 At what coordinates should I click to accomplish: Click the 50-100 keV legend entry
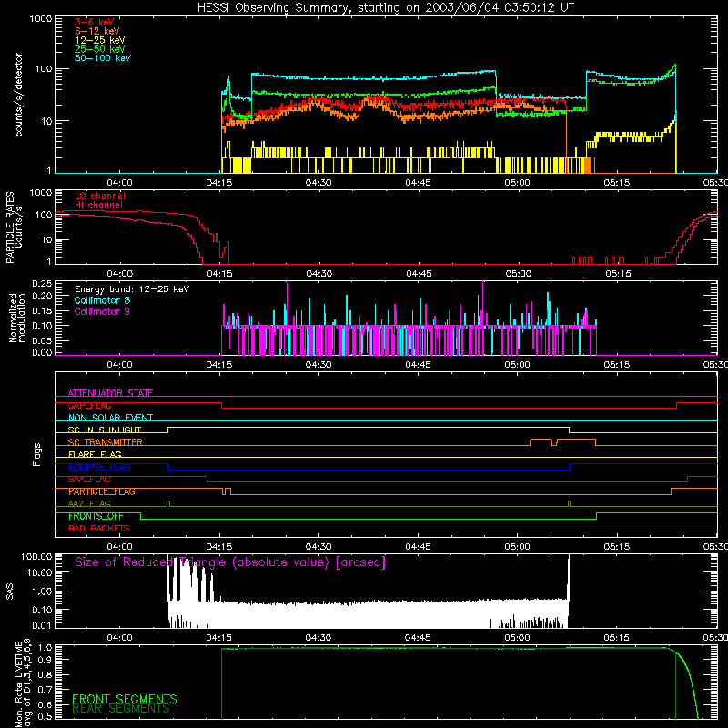[x=103, y=57]
